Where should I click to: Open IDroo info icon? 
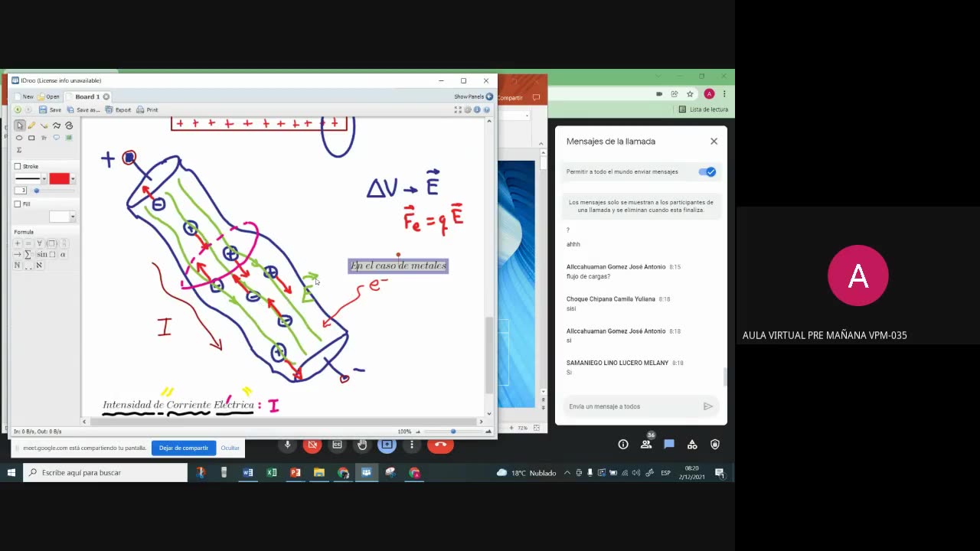click(x=477, y=109)
